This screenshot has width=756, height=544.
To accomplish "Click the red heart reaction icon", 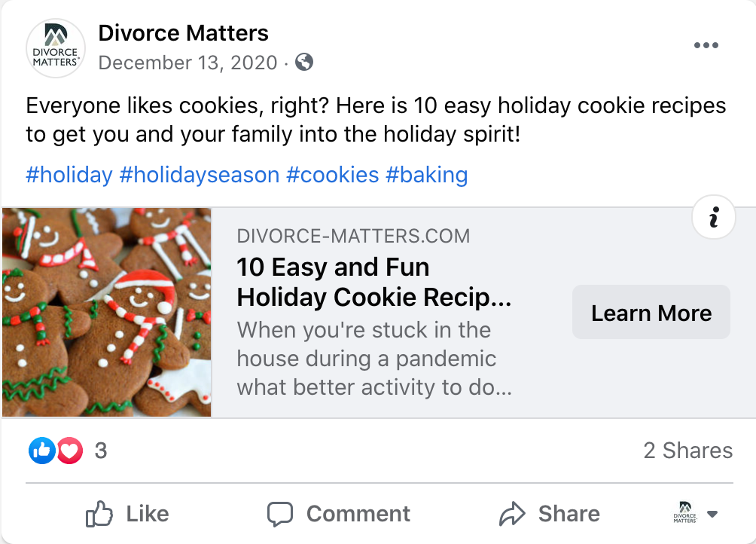I will [69, 451].
